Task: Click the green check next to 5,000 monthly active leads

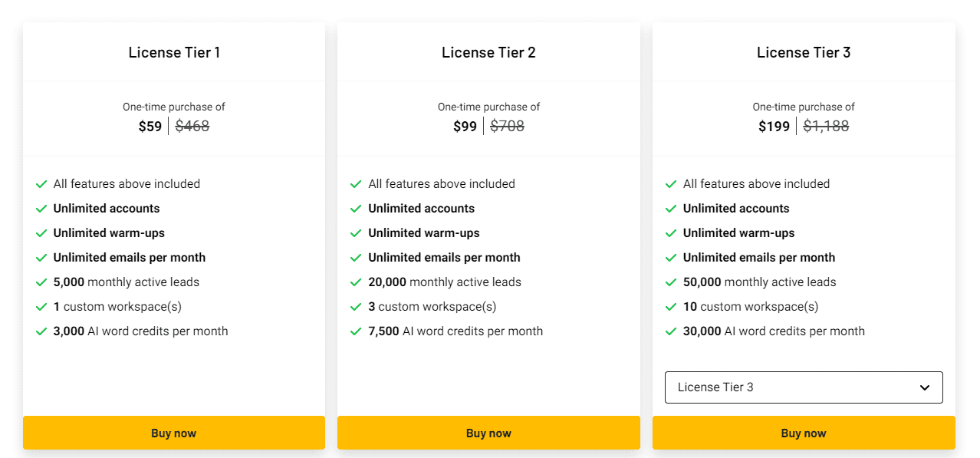Action: point(41,282)
